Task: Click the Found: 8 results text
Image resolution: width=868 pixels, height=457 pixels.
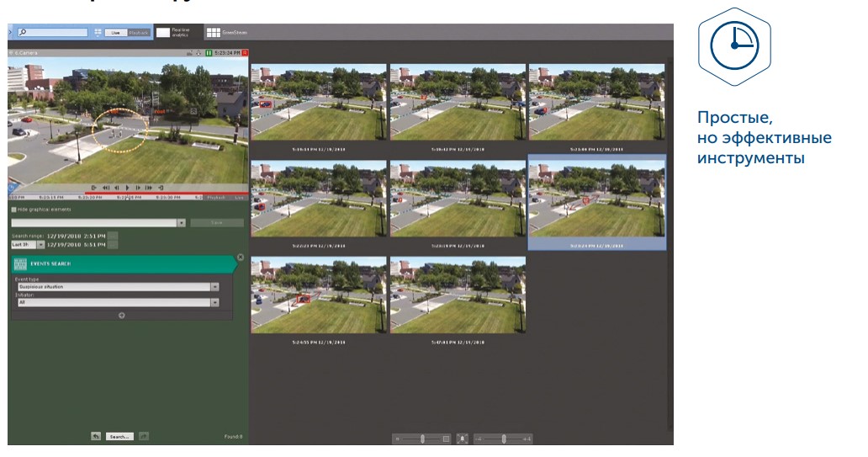Action: [x=233, y=437]
